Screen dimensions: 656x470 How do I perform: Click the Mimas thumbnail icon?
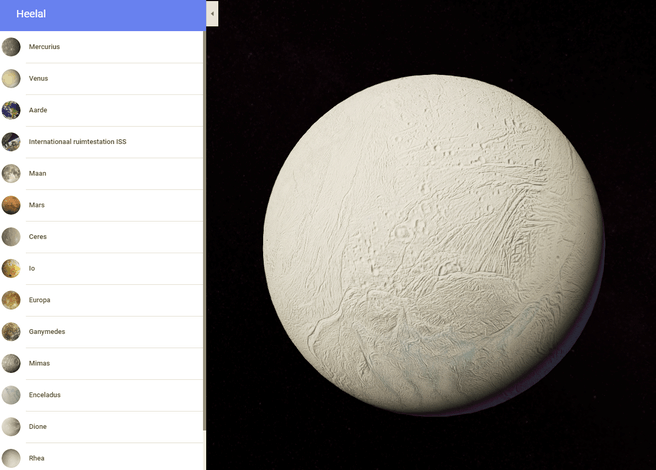pos(11,363)
